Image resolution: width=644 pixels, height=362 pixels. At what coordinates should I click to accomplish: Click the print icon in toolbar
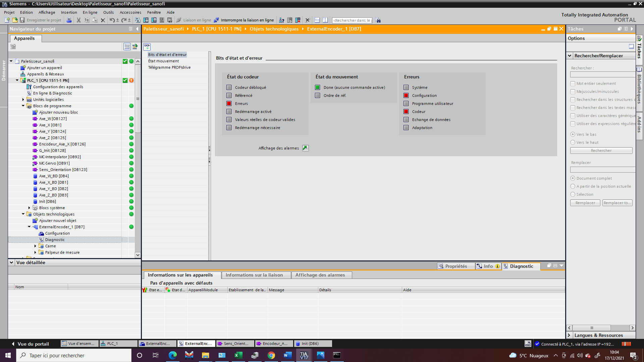69,20
